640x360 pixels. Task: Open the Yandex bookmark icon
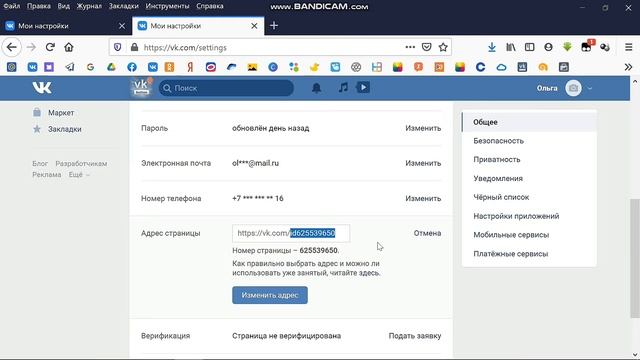[190, 67]
